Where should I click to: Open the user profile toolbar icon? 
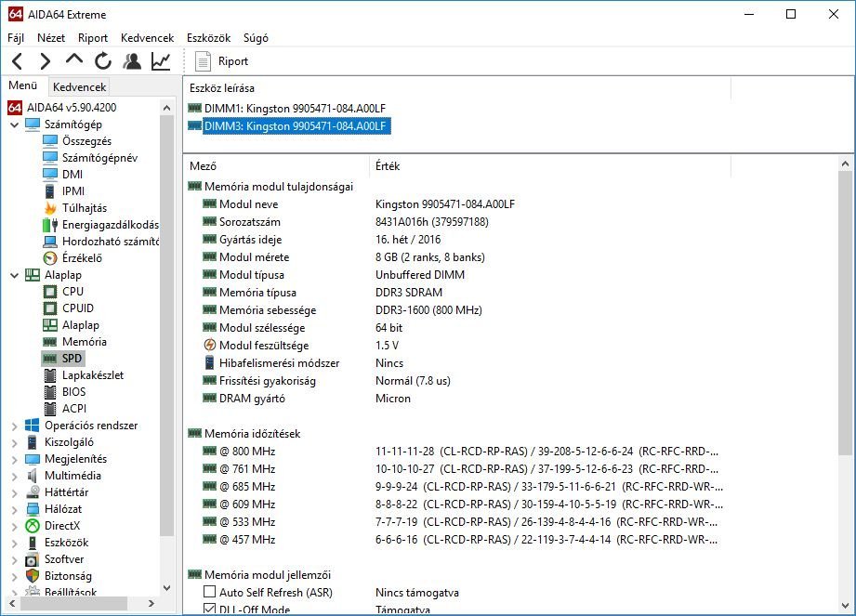click(132, 61)
